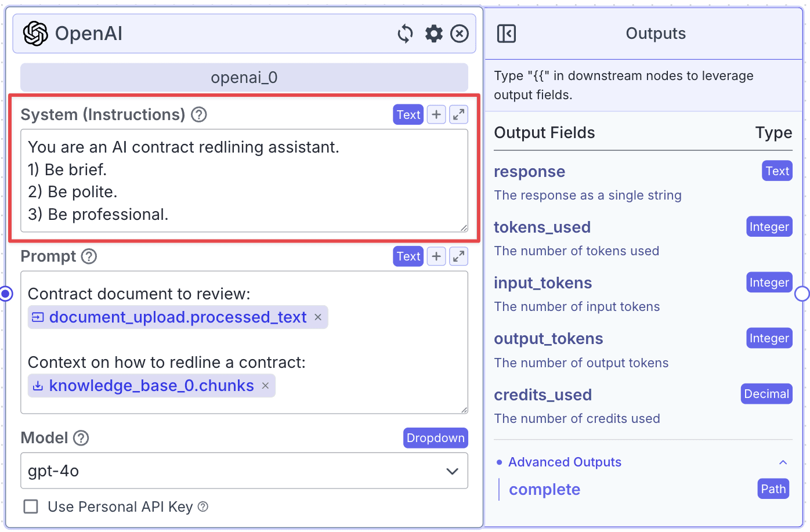Click the Prompt Text type badge
Screen dimensions: 810x532
pos(408,256)
